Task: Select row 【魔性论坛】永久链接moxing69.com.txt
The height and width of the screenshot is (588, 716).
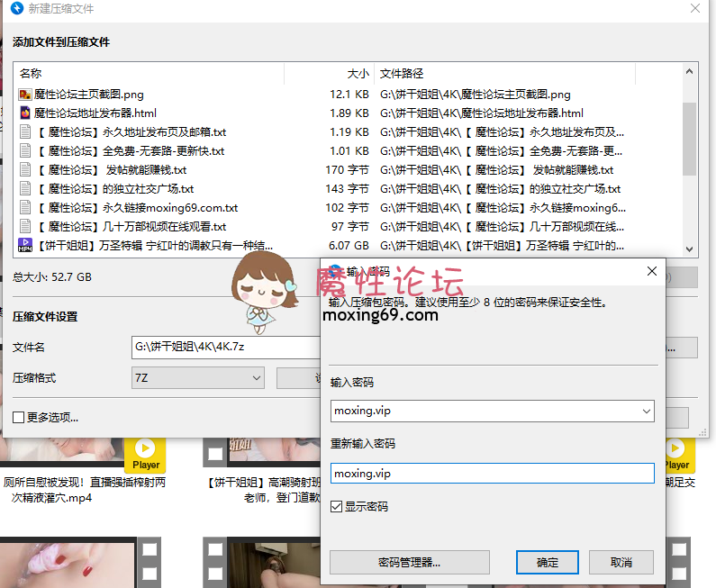Action: 349,208
